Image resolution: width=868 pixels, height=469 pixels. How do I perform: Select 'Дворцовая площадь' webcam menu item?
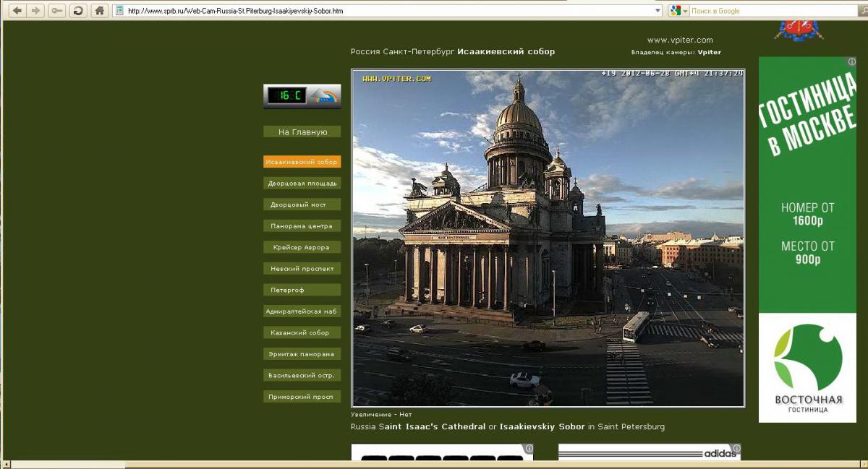click(x=302, y=184)
